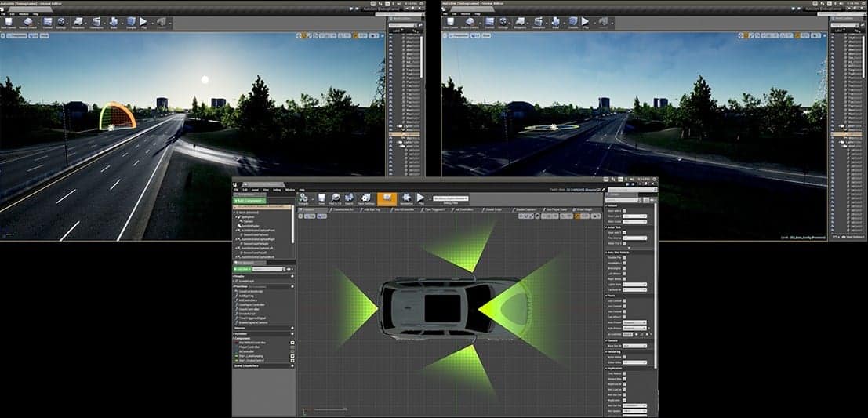Open Class Settings in the blueprint toolbar
The width and height of the screenshot is (868, 418).
pyautogui.click(x=366, y=199)
